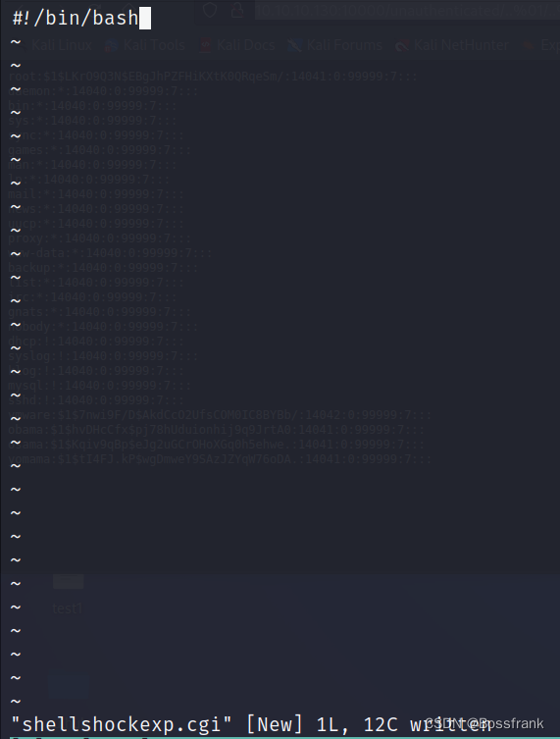The height and width of the screenshot is (739, 560).
Task: Click the shellshockexp.cgi filename in status line
Action: tap(121, 724)
